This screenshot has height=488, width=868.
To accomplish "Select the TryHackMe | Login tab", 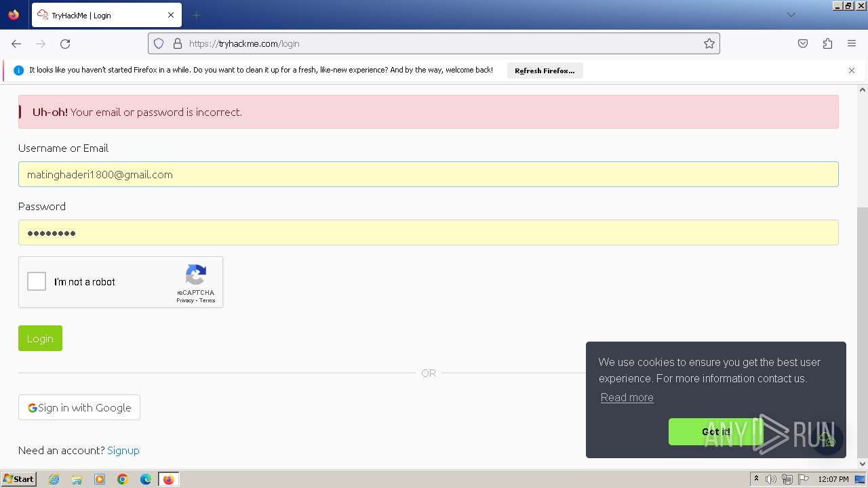I will coord(106,15).
